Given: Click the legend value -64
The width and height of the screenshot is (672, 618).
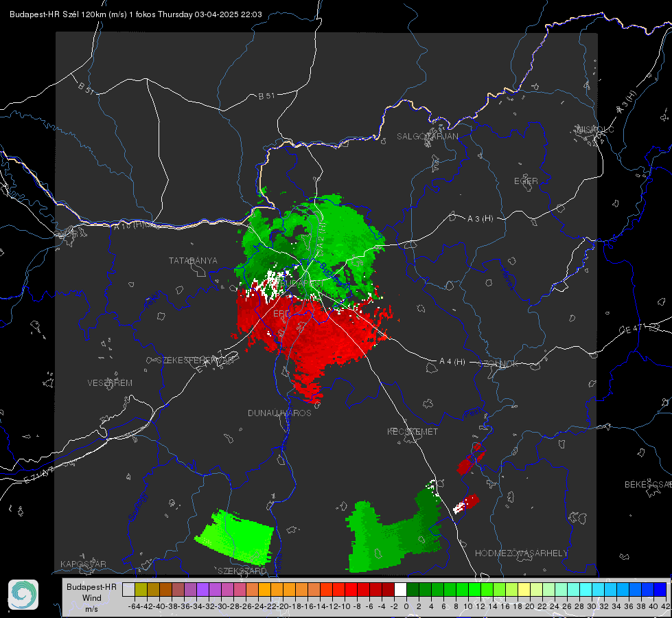Looking at the screenshot, I should click(135, 606).
